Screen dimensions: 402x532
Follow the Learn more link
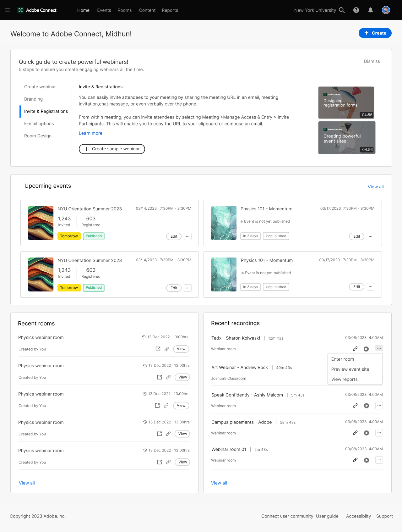coord(90,133)
